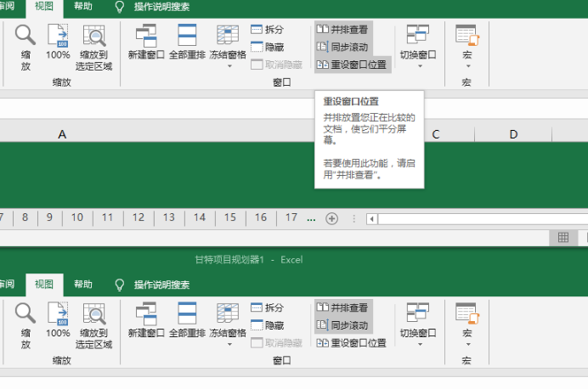Toggle View Side by Side in lower window

coord(342,307)
